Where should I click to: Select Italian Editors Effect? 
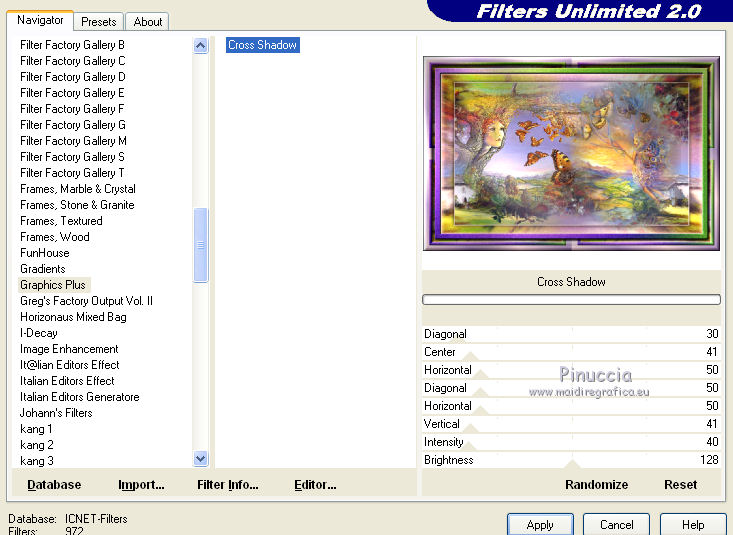pos(67,381)
